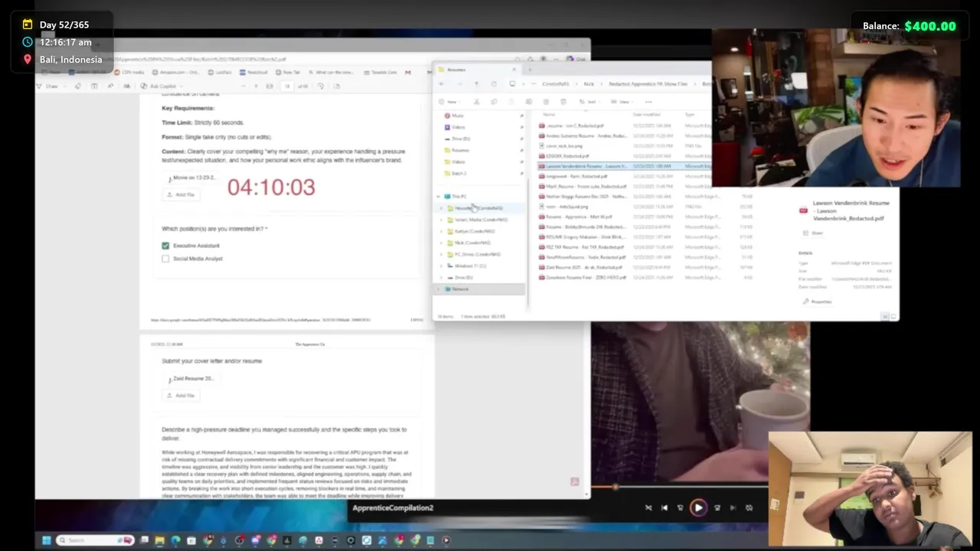Select Zenohero Resume Final file
The image size is (980, 551).
point(586,277)
